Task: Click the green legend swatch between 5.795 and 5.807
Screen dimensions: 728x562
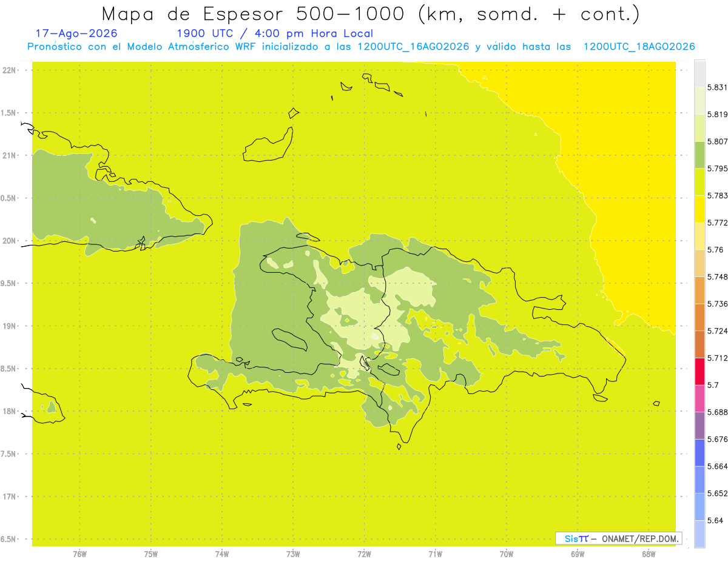Action: click(699, 155)
